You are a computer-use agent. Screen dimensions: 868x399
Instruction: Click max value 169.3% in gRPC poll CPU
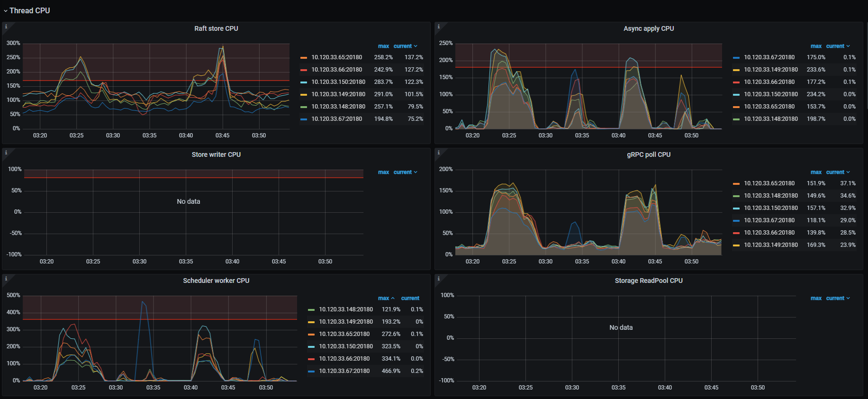[x=816, y=245]
